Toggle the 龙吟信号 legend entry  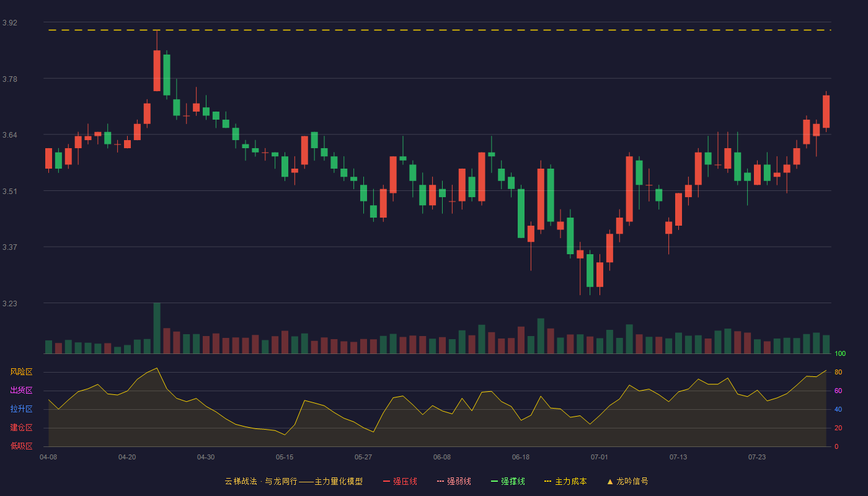(627, 481)
